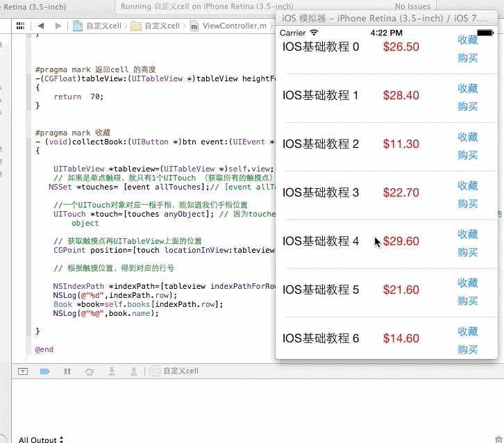504x443 pixels.
Task: Select 自定义cell project in jump bar
Action: pos(97,26)
